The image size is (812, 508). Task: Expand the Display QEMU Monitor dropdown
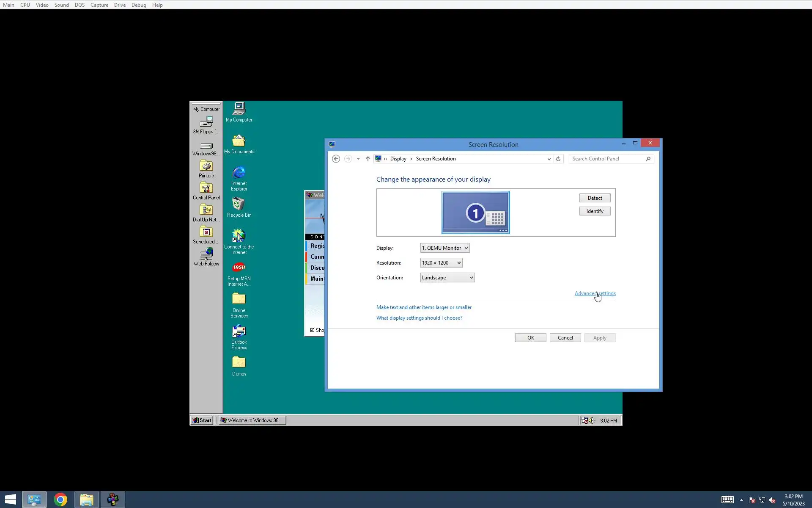(445, 248)
